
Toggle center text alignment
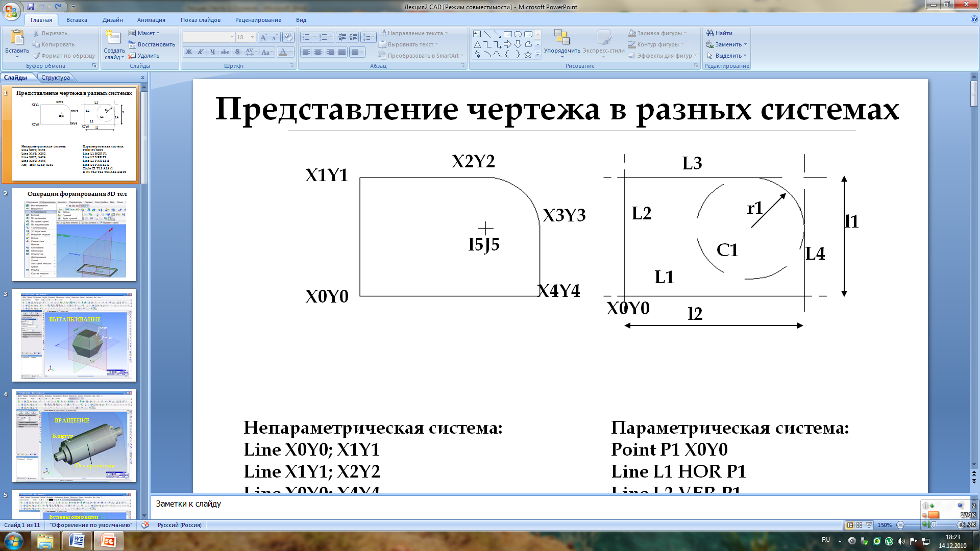tap(317, 52)
